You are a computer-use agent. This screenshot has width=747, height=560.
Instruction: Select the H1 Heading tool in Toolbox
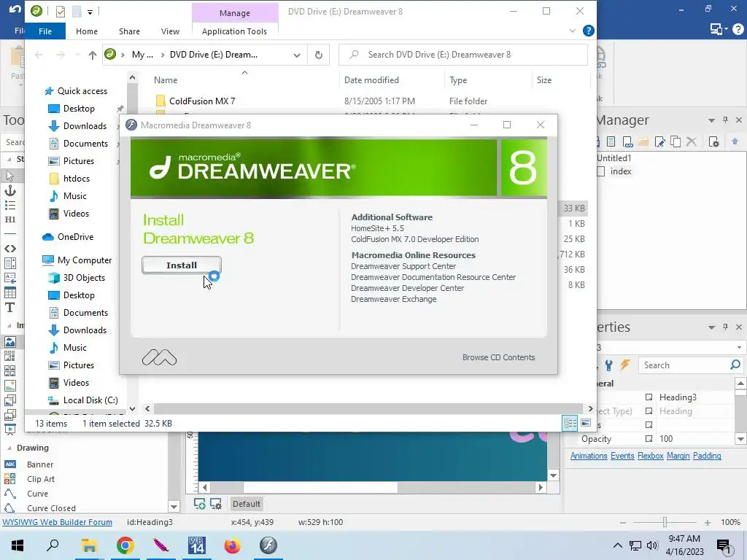[10, 219]
